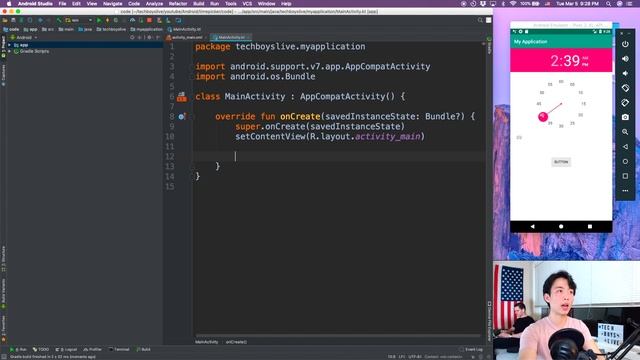Open the Run tool window
This screenshot has width=640, height=360.
(x=18, y=349)
